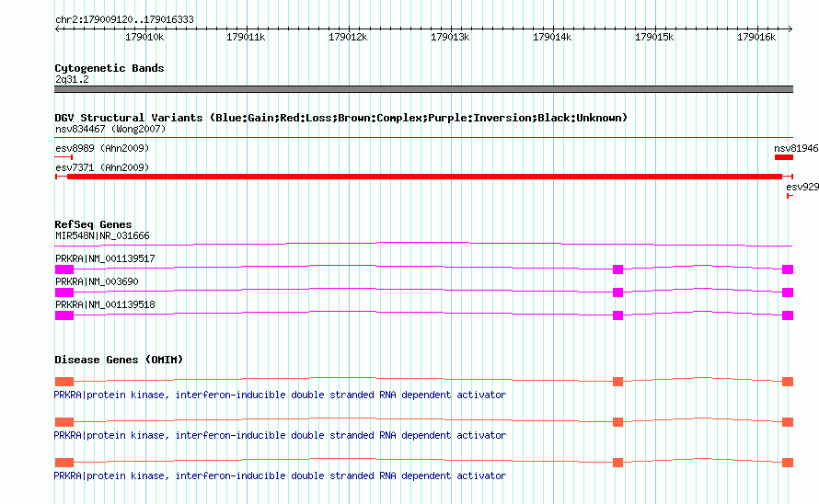Select the thick red esv7371 loss bar
The image size is (819, 504).
[424, 177]
